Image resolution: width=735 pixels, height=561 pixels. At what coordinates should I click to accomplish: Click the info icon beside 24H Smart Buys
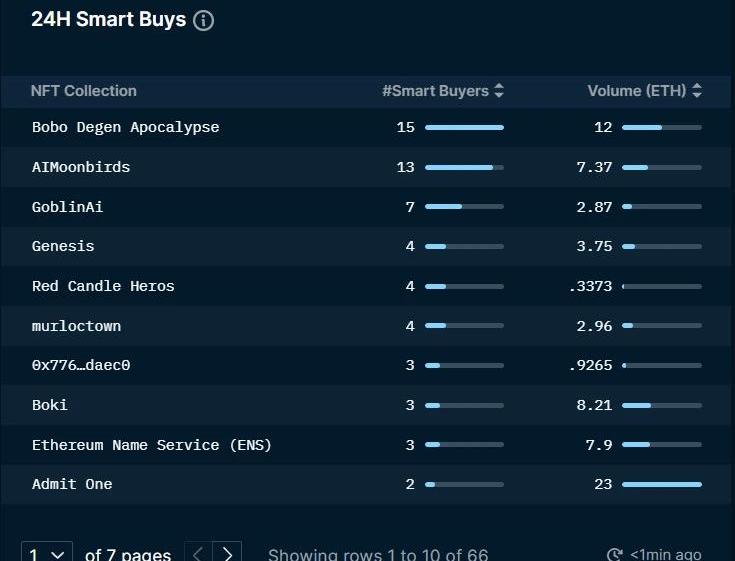pos(203,21)
